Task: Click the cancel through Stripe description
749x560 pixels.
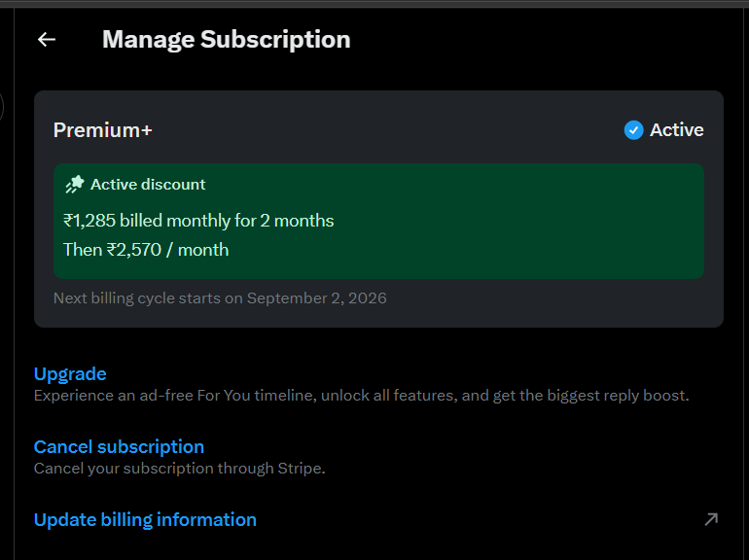Action: pyautogui.click(x=180, y=469)
